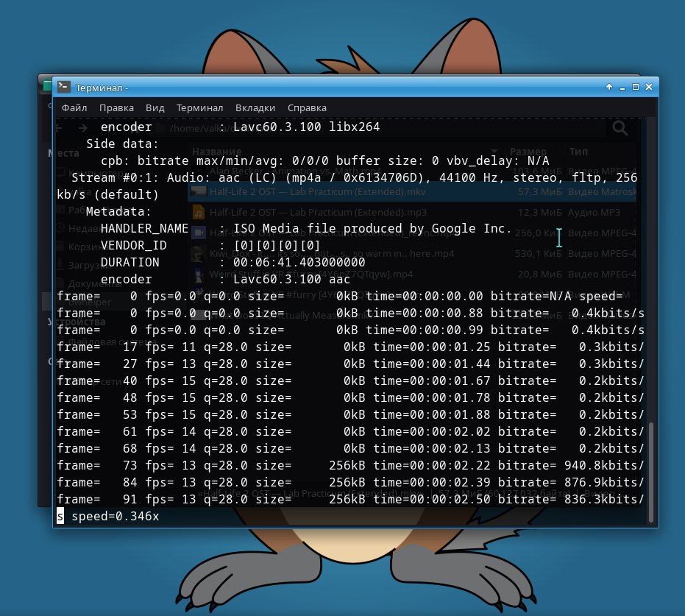Click the Терминал window title text
Viewport: 685px width, 616px height.
click(102, 88)
